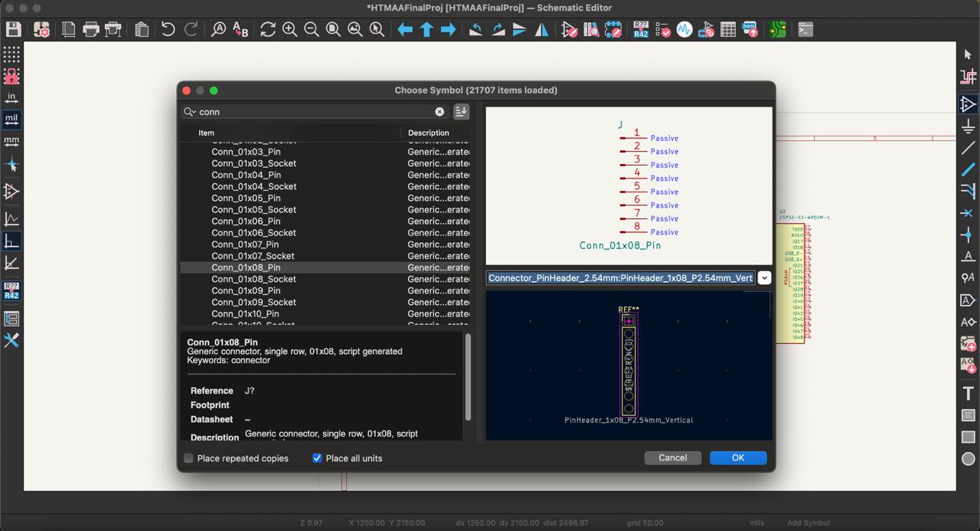980x531 pixels.
Task: Select Conn_01x05_Pin in the symbol list
Action: coord(246,198)
